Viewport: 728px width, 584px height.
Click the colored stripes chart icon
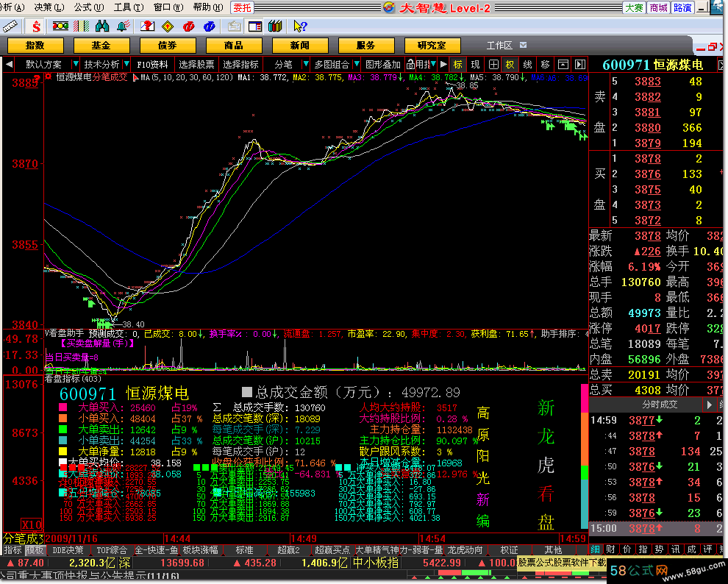pyautogui.click(x=81, y=26)
